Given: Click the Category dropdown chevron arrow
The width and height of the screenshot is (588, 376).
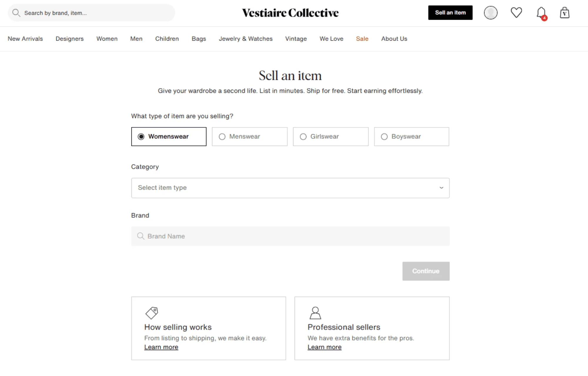Looking at the screenshot, I should coord(441,188).
